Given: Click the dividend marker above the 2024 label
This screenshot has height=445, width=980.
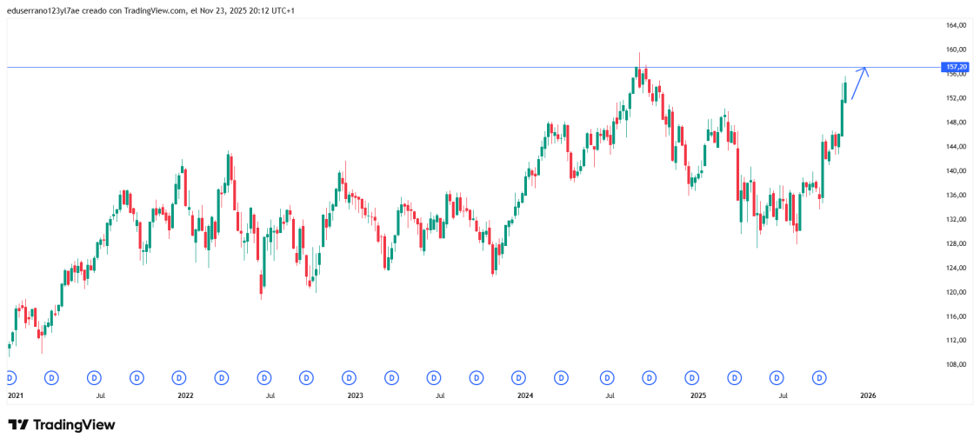Looking at the screenshot, I should [519, 378].
